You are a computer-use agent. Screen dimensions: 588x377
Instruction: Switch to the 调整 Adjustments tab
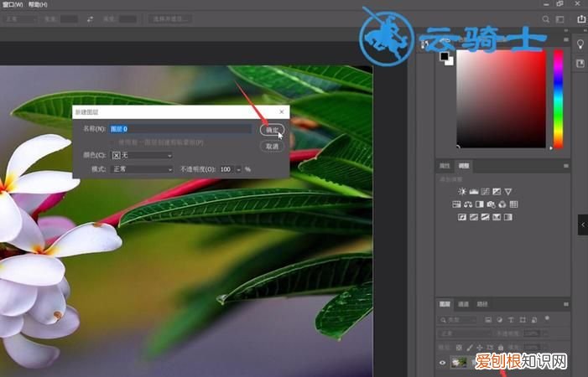[x=464, y=166]
